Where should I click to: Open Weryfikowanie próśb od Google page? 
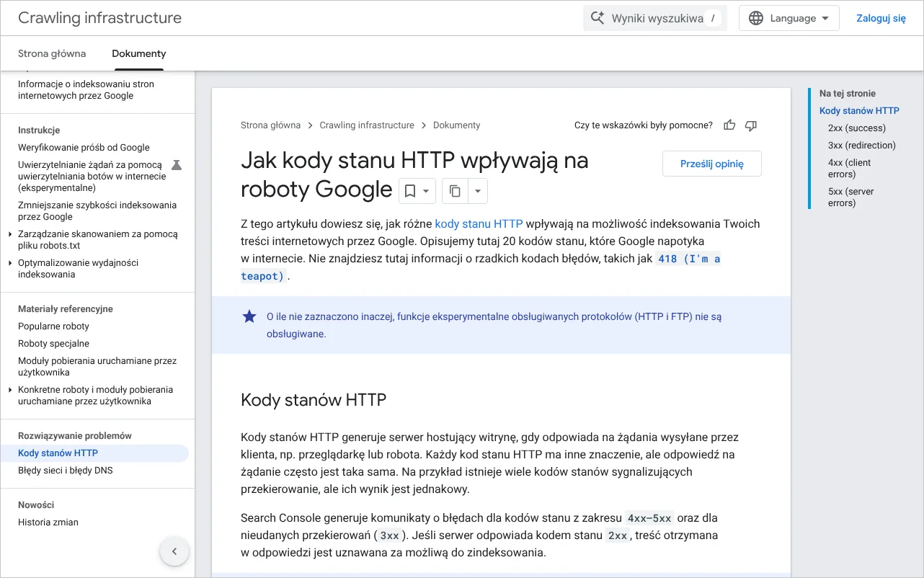click(x=84, y=148)
